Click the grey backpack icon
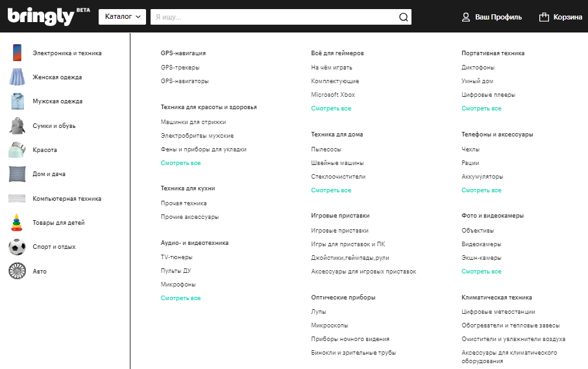 click(x=18, y=126)
